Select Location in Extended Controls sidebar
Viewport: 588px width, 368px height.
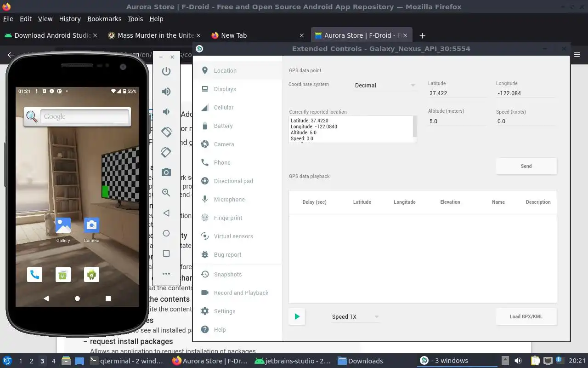tap(237, 70)
